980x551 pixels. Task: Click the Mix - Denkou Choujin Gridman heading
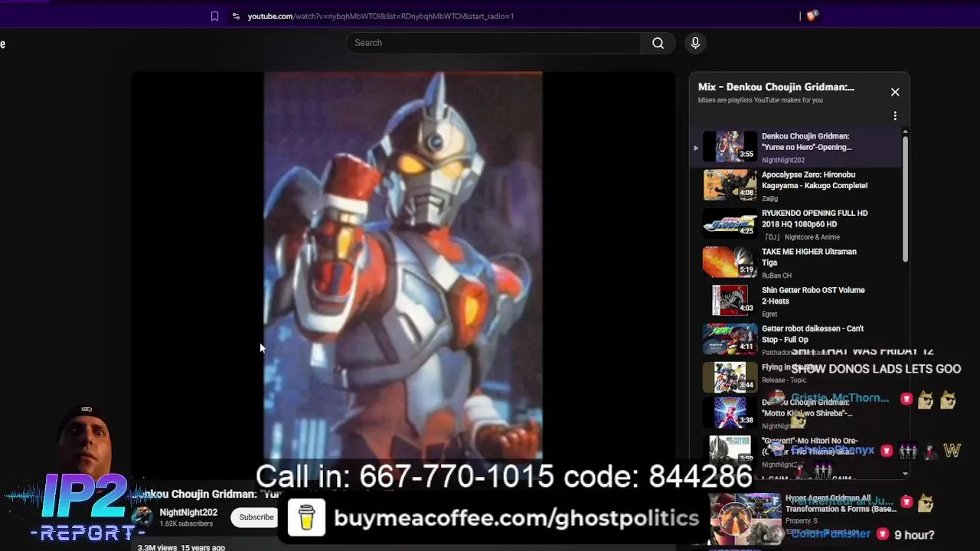[776, 87]
